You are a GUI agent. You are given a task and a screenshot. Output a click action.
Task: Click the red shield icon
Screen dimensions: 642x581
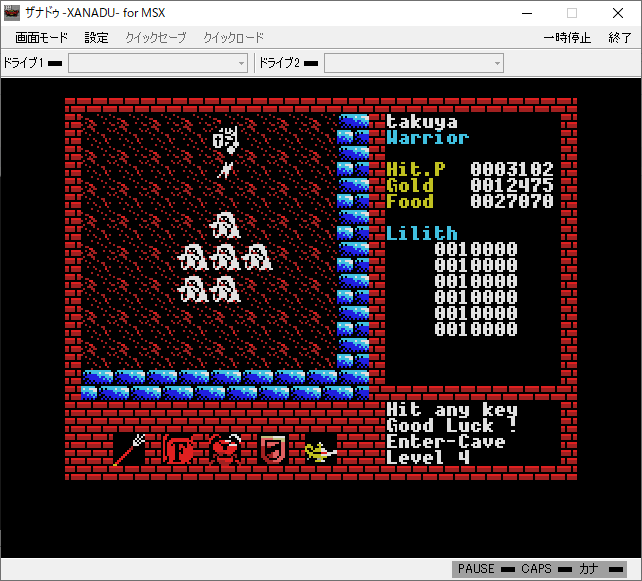pyautogui.click(x=273, y=450)
